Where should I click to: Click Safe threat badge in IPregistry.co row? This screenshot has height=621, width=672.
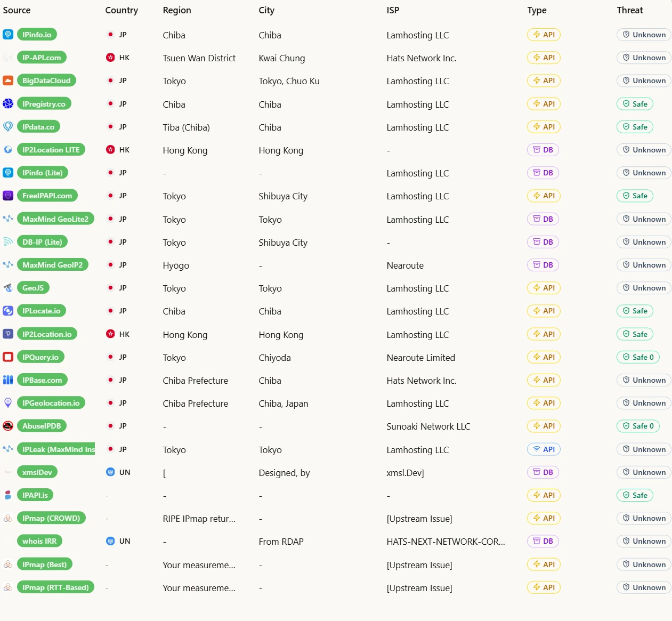635,104
